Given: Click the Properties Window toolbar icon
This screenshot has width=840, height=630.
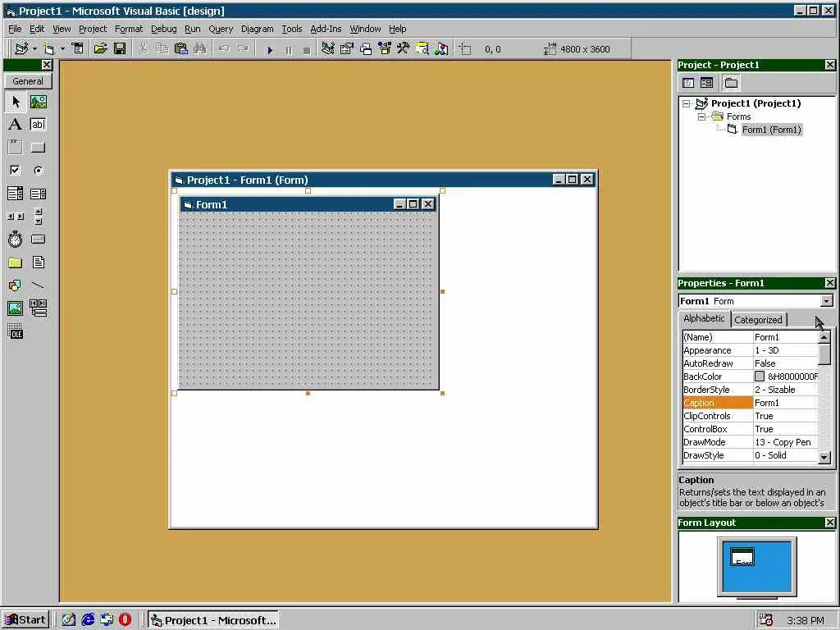Looking at the screenshot, I should pos(347,49).
